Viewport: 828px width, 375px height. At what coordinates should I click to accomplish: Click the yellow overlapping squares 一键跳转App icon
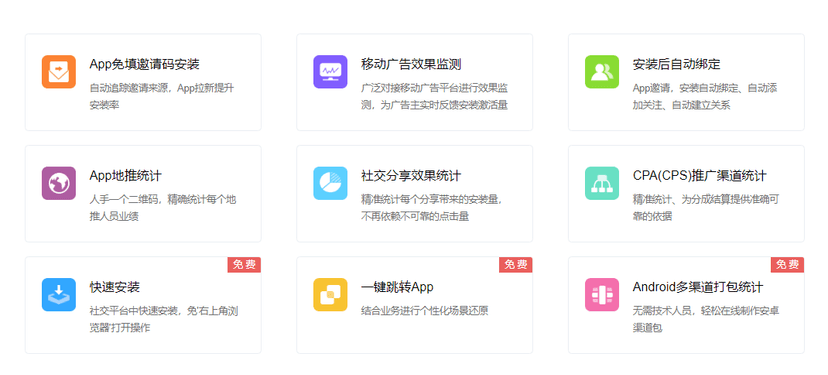point(330,295)
